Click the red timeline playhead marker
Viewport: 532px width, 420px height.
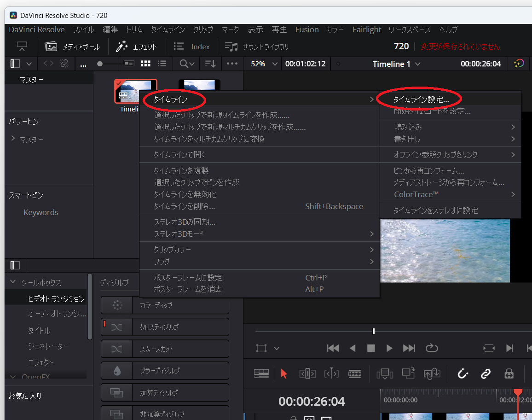click(x=518, y=392)
